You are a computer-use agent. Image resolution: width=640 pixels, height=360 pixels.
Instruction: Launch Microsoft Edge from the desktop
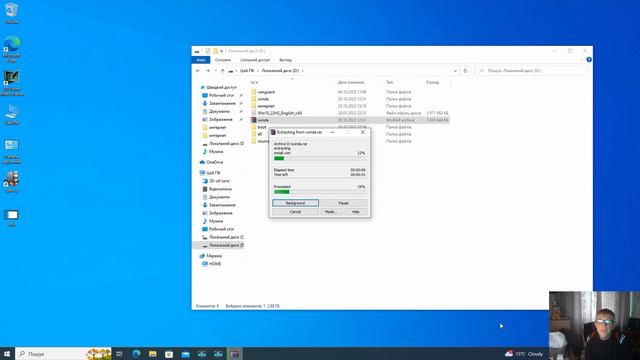point(11,49)
